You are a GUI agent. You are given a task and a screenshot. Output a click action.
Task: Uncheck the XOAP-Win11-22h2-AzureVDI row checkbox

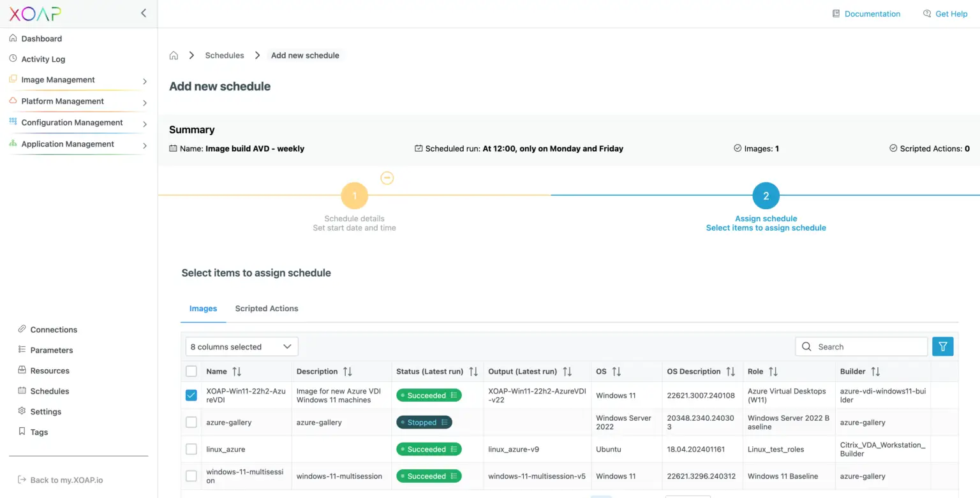pos(191,395)
